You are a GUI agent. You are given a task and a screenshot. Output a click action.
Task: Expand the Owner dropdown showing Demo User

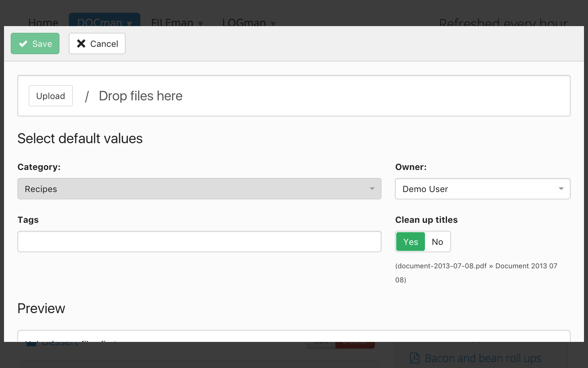(482, 189)
